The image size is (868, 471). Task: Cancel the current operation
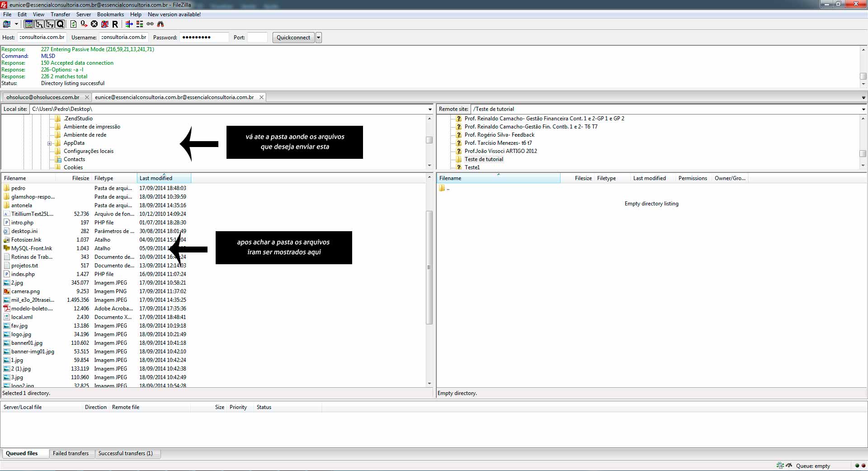click(94, 24)
